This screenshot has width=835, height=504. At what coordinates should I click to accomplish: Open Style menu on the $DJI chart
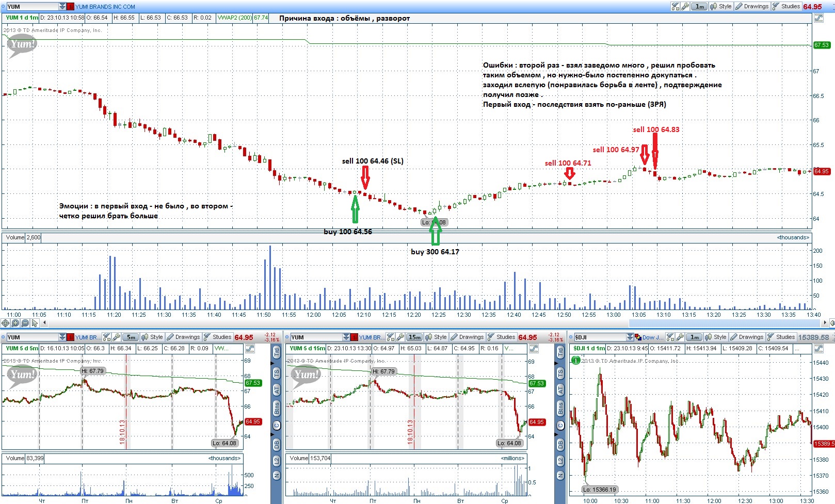(x=716, y=337)
